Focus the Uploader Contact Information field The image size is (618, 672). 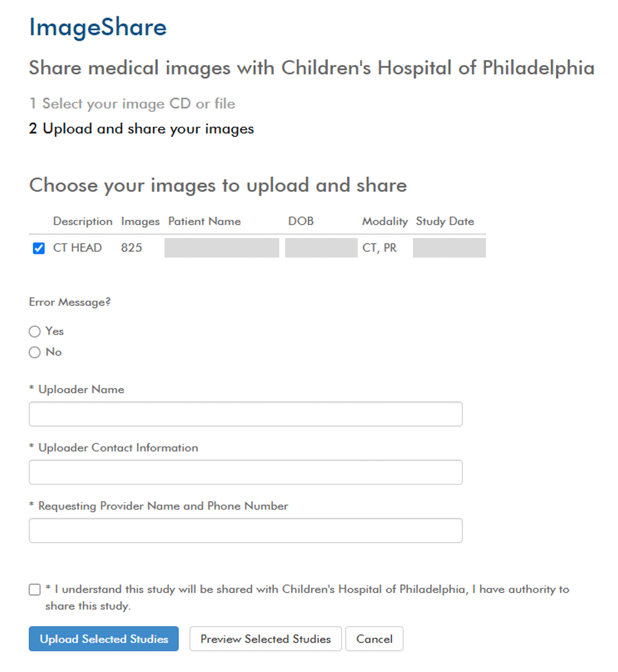[x=246, y=472]
